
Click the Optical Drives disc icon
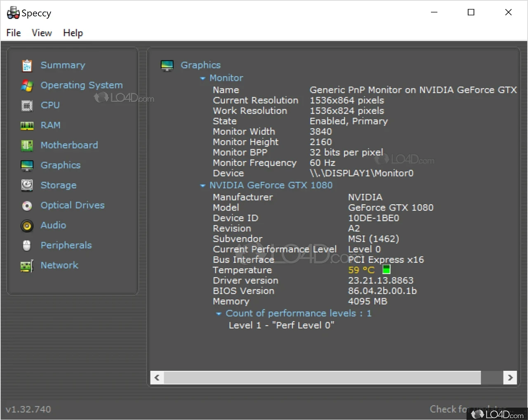tap(27, 205)
